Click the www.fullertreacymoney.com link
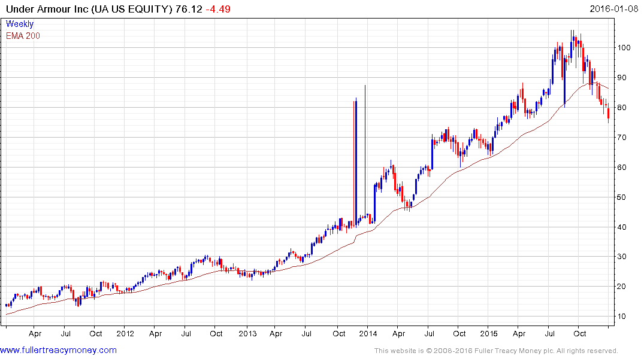Viewport: 644px width, 359px height. [58, 350]
